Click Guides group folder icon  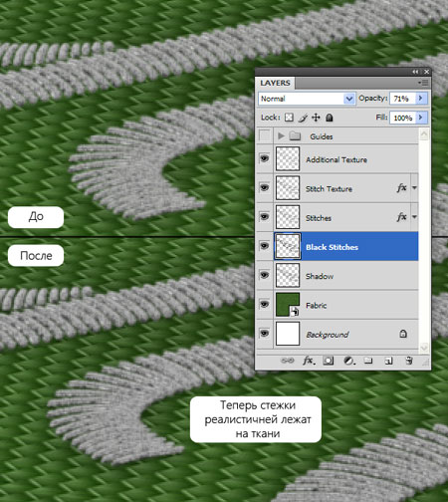[x=295, y=135]
